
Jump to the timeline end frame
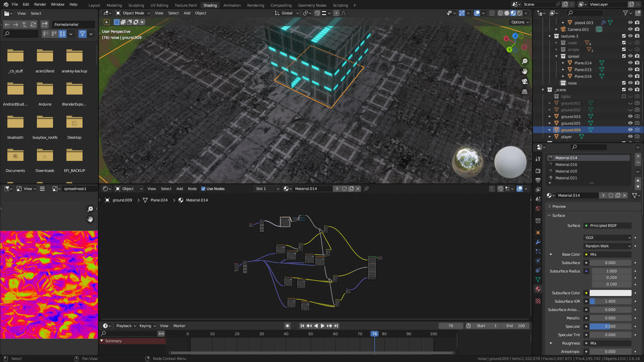click(336, 326)
